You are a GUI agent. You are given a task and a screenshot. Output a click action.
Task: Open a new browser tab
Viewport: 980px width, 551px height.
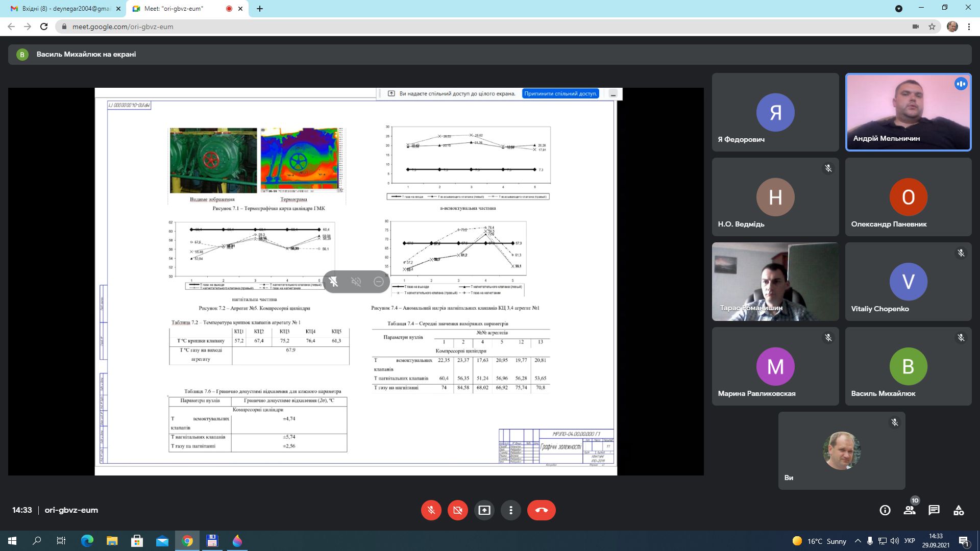(x=259, y=9)
